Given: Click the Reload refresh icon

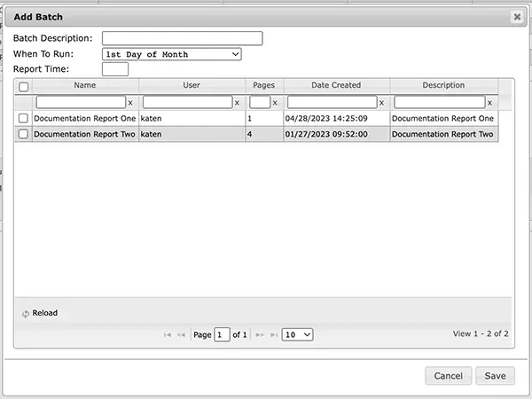Looking at the screenshot, I should (x=26, y=314).
